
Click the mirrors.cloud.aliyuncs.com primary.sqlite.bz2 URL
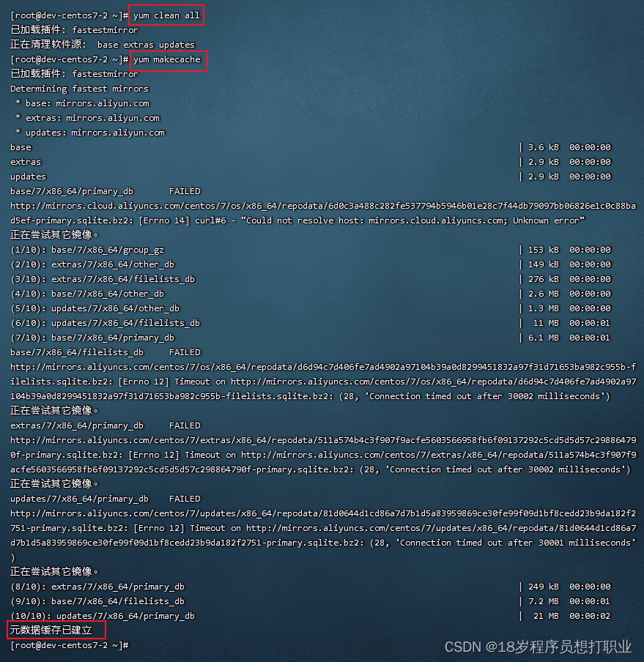coord(323,213)
